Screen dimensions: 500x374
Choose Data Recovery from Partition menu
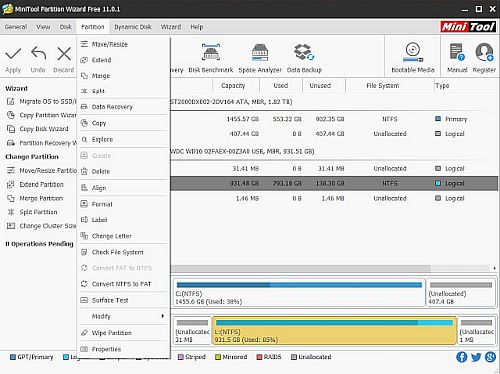(123, 107)
